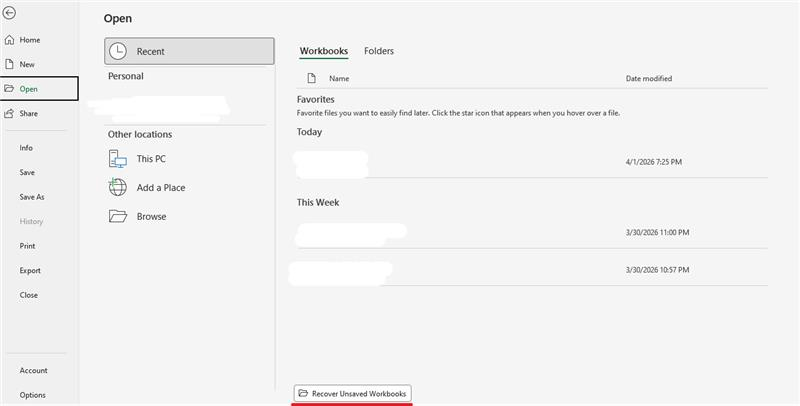The height and width of the screenshot is (406, 800).
Task: Click the This Week group heading
Action: click(x=318, y=202)
